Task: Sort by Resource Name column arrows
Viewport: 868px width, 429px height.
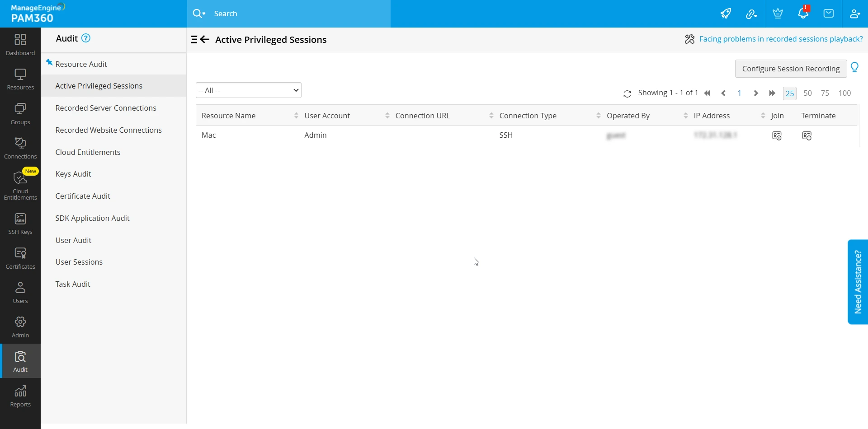Action: 296,116
